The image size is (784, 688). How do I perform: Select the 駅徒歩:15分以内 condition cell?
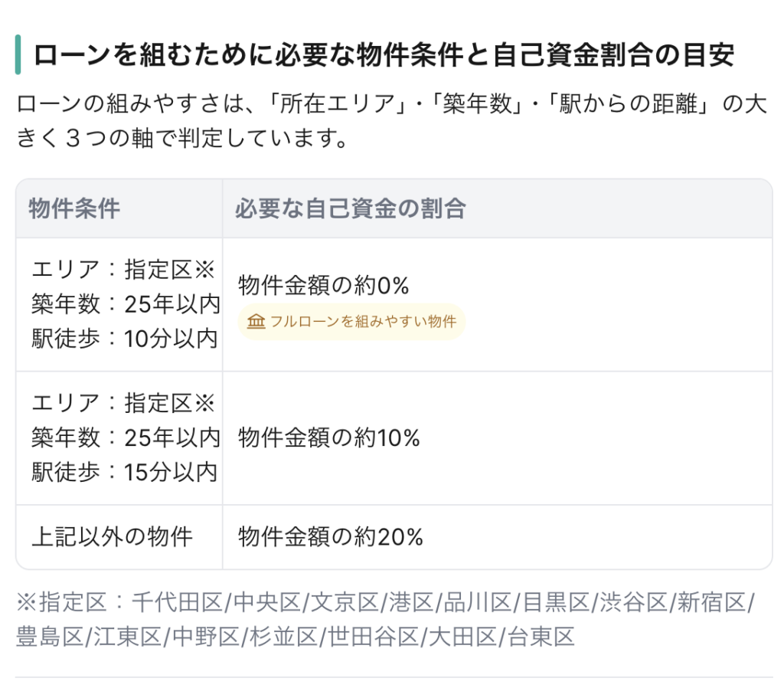pyautogui.click(x=125, y=472)
